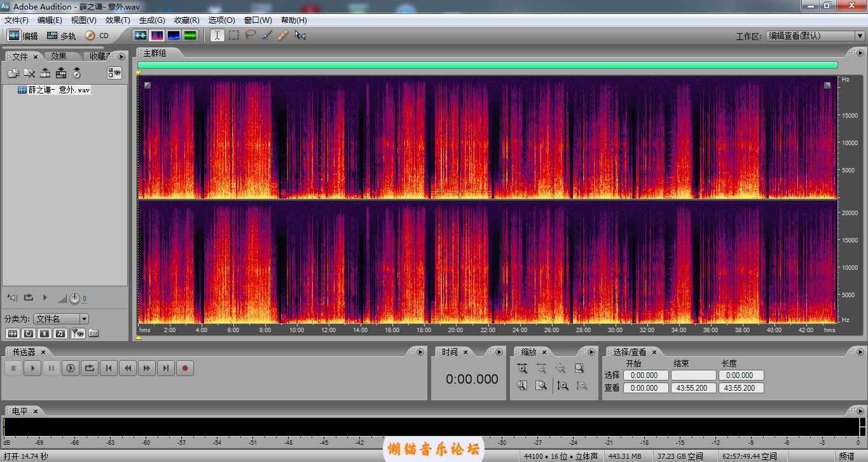The width and height of the screenshot is (868, 462).
Task: Click Play in the transport panel
Action: pos(32,368)
